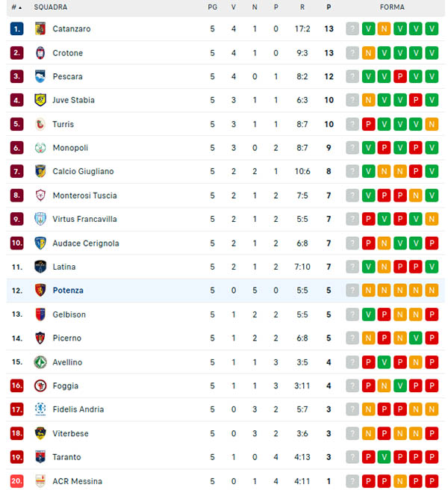
Task: Click the Taranto team crest
Action: click(x=40, y=457)
